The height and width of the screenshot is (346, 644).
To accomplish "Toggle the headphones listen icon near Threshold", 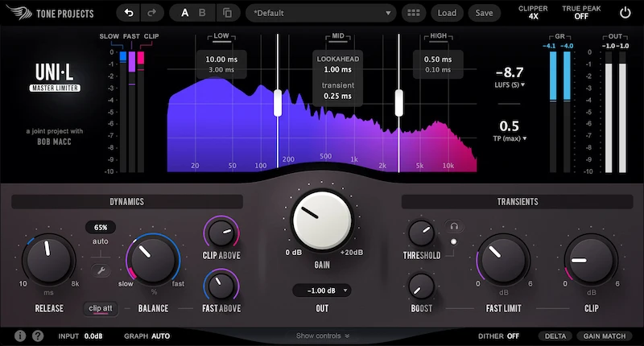I will point(454,226).
